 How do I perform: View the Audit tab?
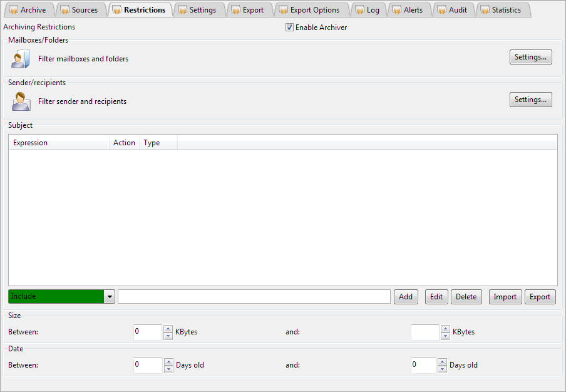coord(453,10)
